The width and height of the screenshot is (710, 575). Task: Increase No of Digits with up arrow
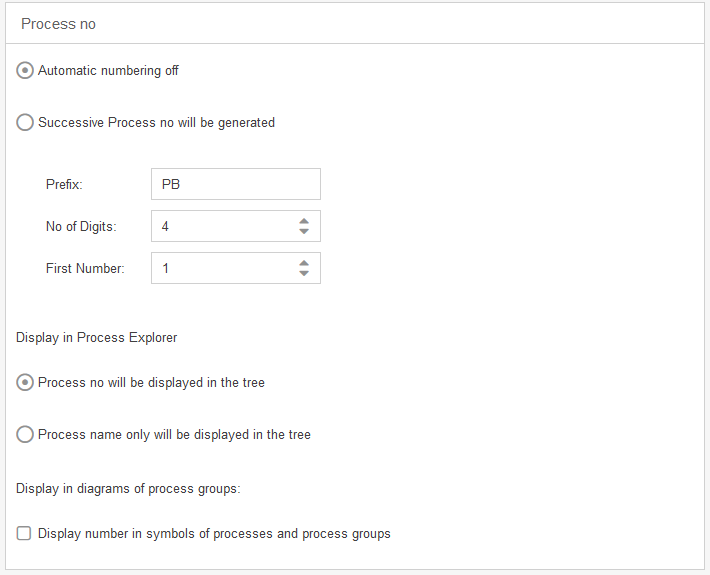(304, 221)
